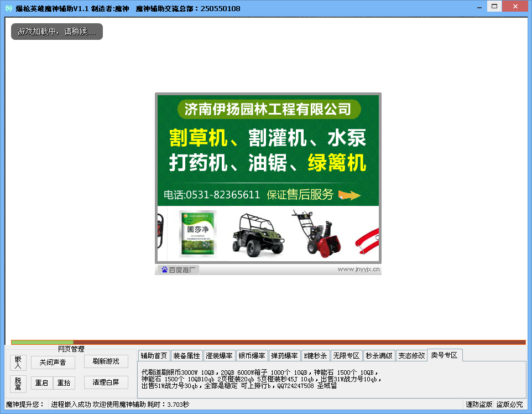This screenshot has height=414, width=532.
Task: Minimize the window
Action: click(479, 7)
